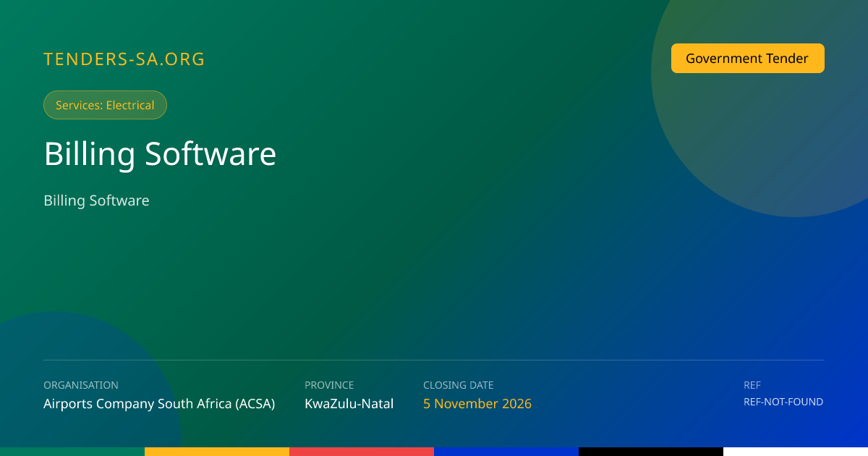Click the Billing Software subtitle below the heading
This screenshot has width=868, height=456.
(96, 200)
